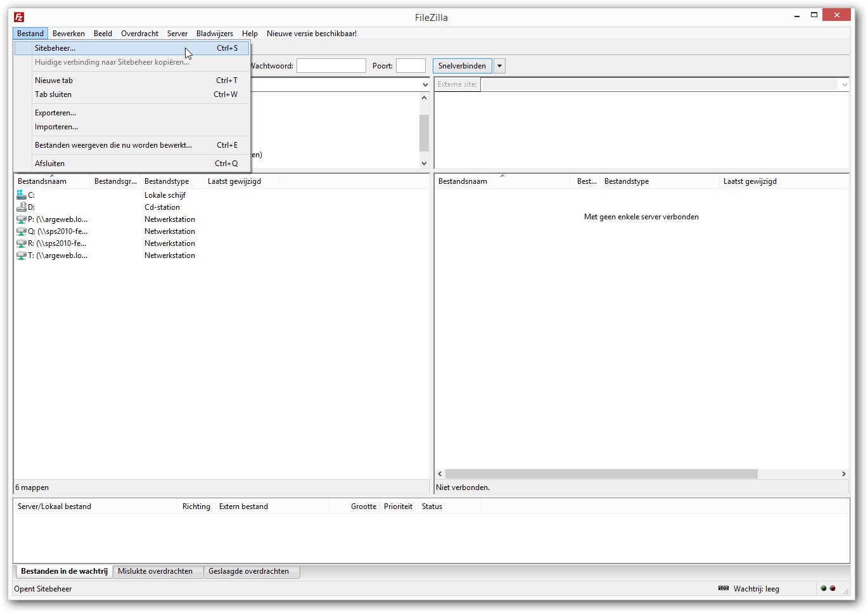Expand the Externe site path dropdown
Viewport: 868px width, 613px height.
pos(844,84)
